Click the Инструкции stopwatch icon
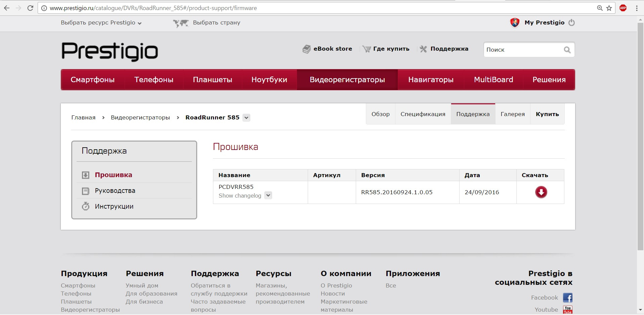 86,206
